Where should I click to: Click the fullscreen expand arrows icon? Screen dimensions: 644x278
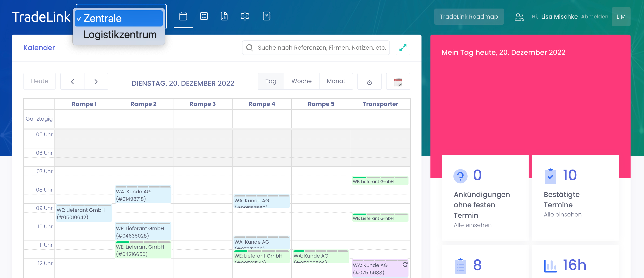tap(402, 48)
